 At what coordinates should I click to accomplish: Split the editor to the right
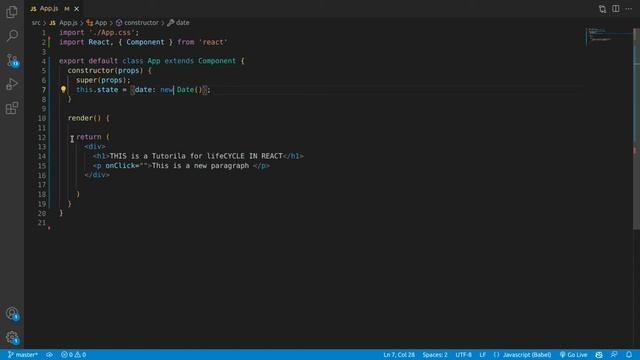click(x=616, y=9)
